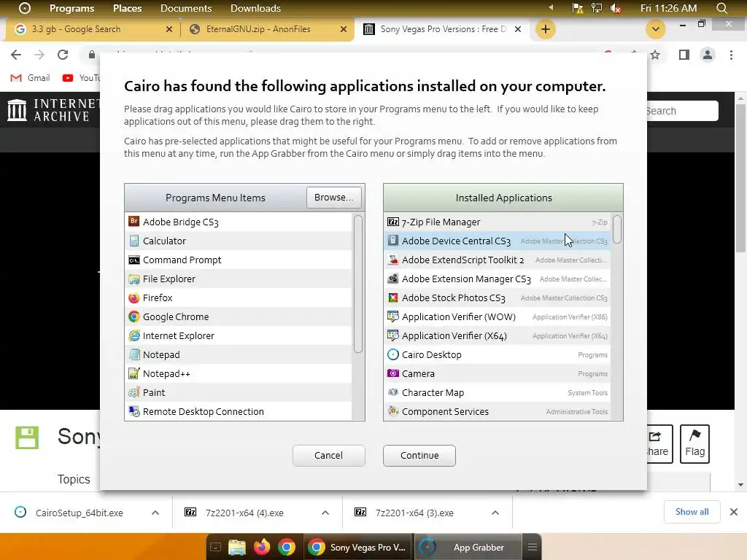
Task: Close the Sony Vegas Pro Versions tab
Action: click(x=518, y=29)
